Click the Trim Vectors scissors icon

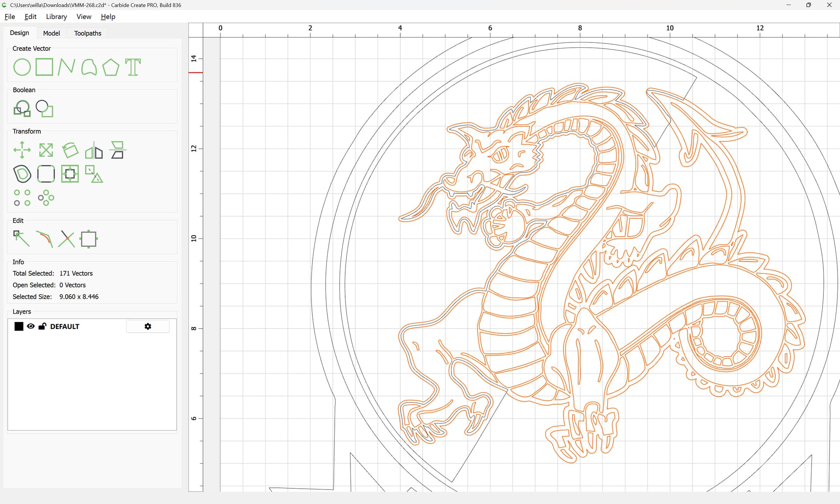point(66,239)
